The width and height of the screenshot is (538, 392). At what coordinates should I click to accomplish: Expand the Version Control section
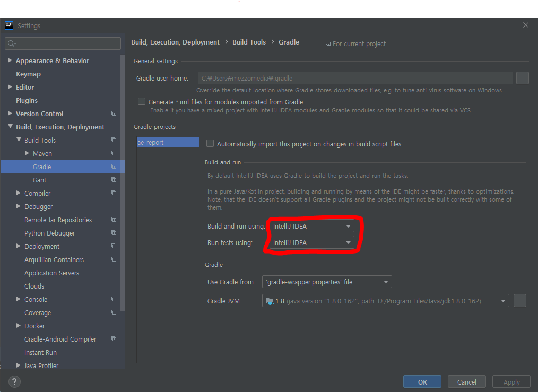(x=10, y=113)
